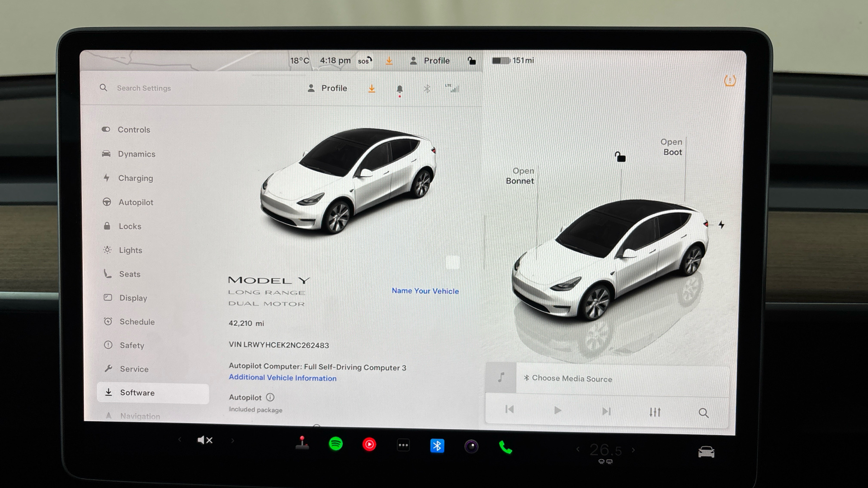This screenshot has width=868, height=488.
Task: Tap the VIN number text
Action: pyautogui.click(x=279, y=345)
